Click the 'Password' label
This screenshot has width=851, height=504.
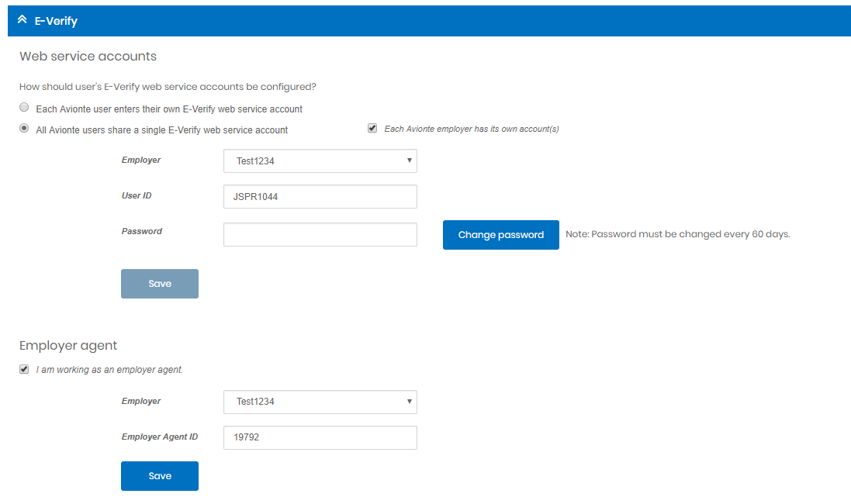coord(142,231)
